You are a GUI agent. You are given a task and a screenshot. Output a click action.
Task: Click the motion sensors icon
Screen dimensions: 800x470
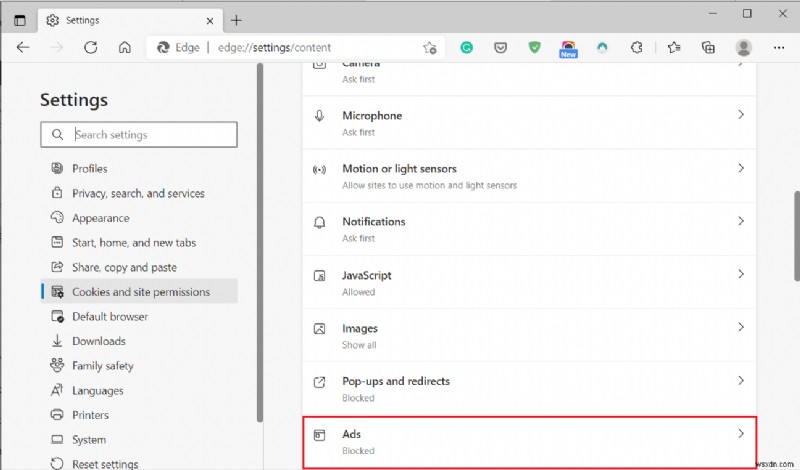(x=319, y=170)
